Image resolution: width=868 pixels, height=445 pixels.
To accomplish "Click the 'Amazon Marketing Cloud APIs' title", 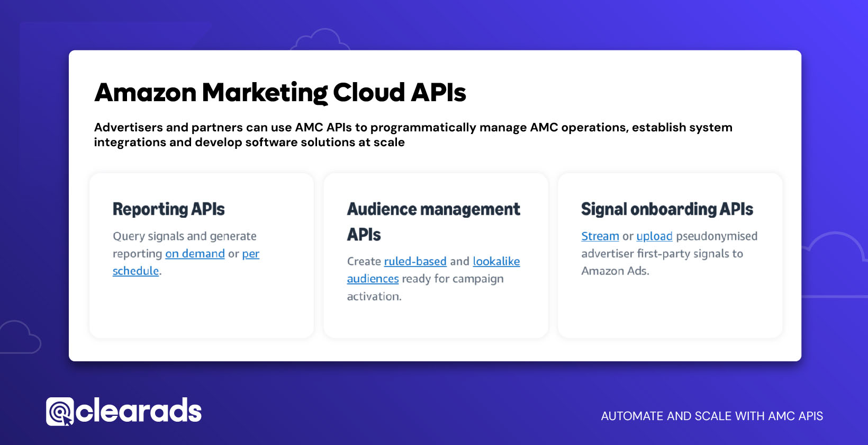I will pyautogui.click(x=280, y=93).
